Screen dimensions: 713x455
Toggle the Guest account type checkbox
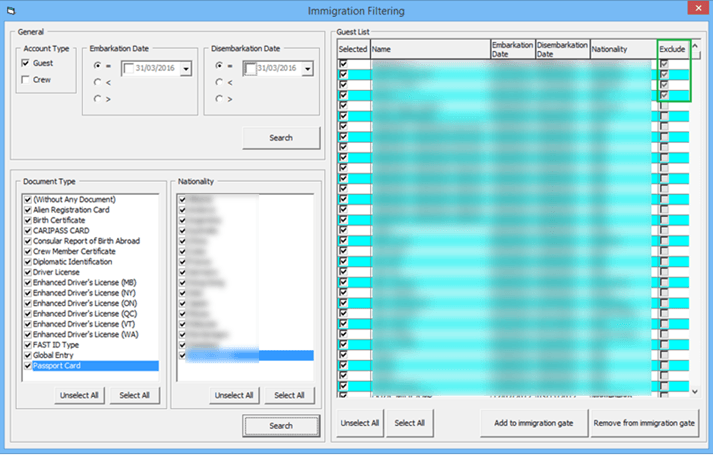pyautogui.click(x=25, y=63)
